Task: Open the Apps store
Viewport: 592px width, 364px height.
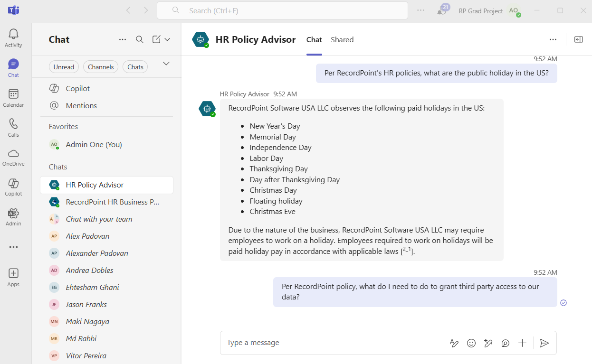Action: pyautogui.click(x=13, y=277)
